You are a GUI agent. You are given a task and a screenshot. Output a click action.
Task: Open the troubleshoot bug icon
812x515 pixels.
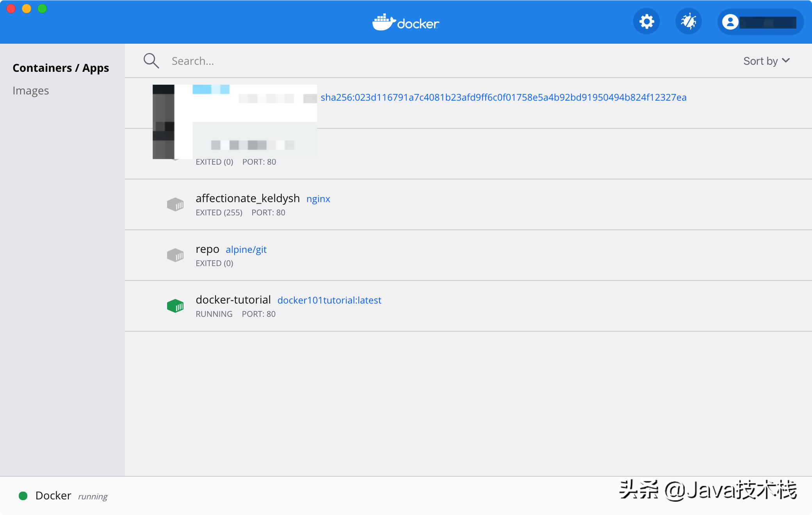[689, 21]
